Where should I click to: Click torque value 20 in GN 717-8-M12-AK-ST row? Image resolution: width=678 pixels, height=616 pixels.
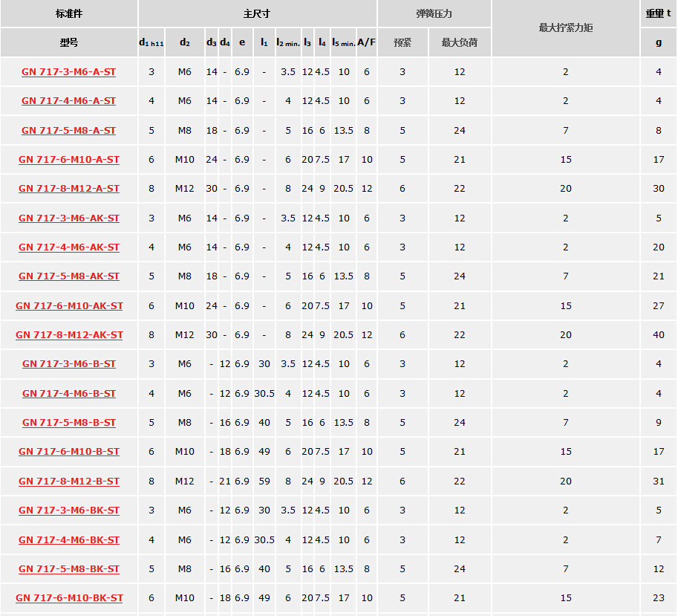[566, 335]
